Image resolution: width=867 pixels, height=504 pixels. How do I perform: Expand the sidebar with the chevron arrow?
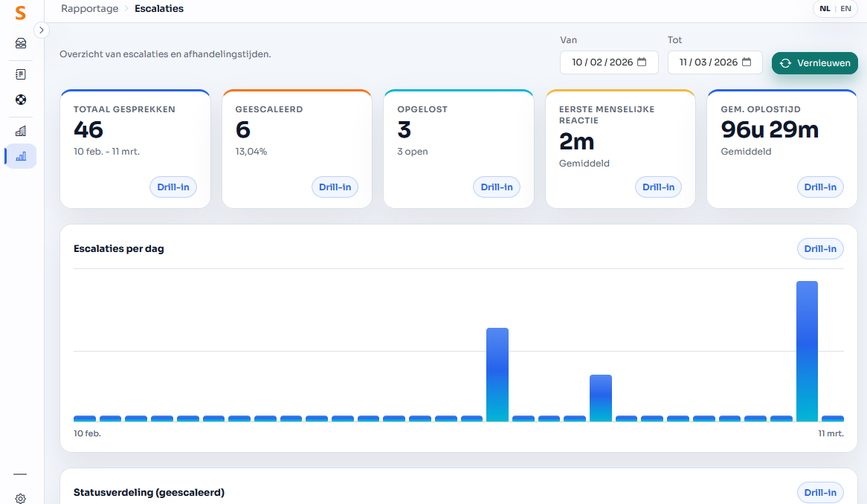pyautogui.click(x=42, y=30)
